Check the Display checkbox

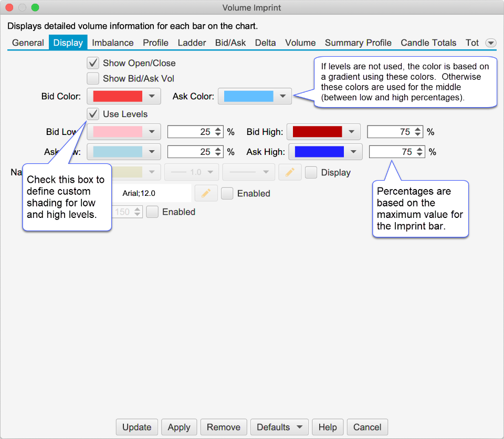click(311, 172)
